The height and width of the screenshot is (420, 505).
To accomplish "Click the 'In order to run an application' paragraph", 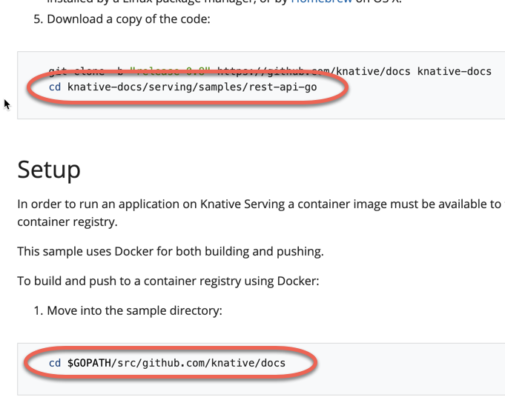I will [261, 213].
